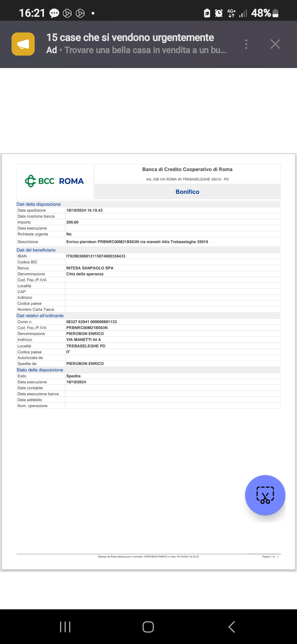
Task: Select the 'Bonifico' document title
Action: pos(187,192)
